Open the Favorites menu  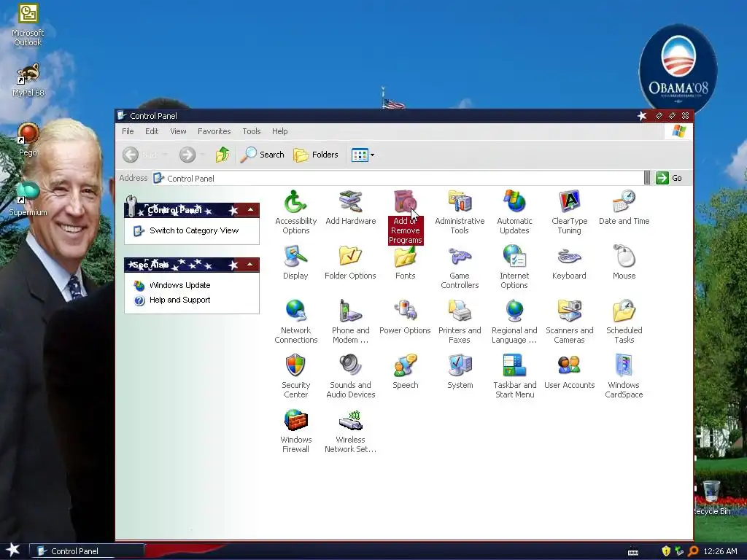214,131
